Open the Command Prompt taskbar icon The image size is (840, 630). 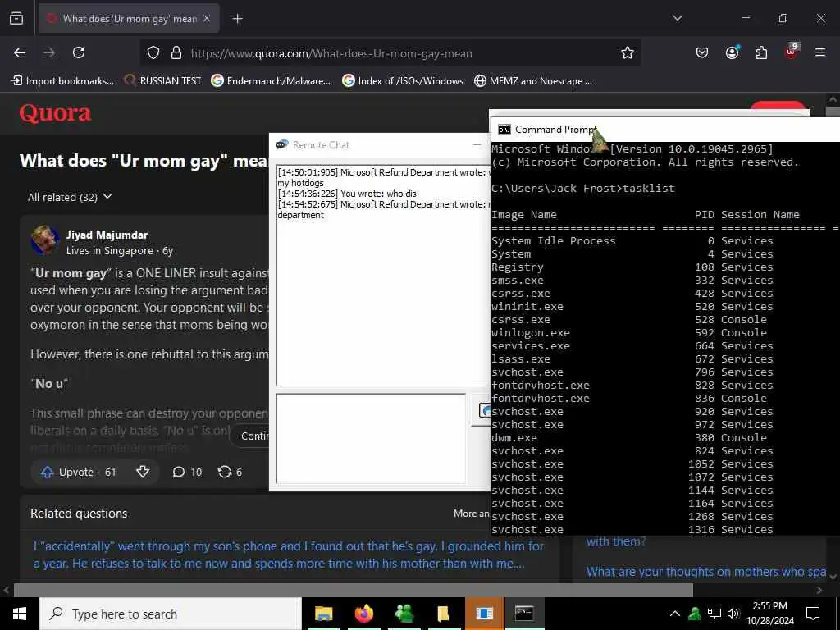524,614
